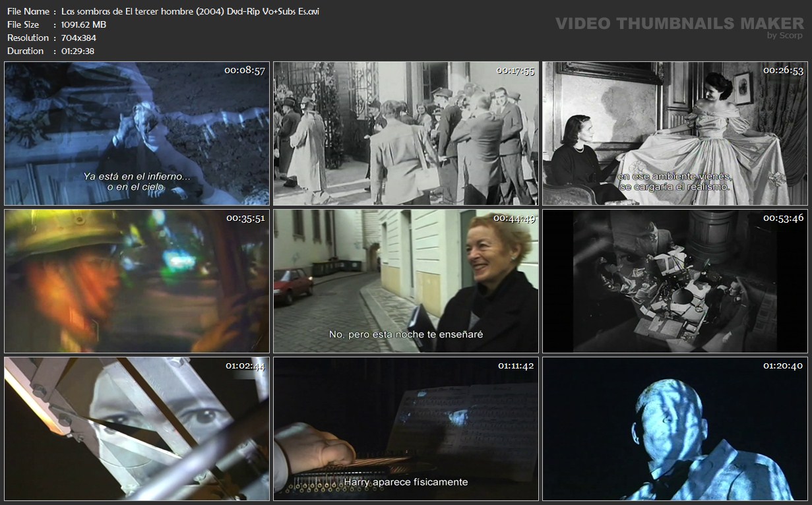Open the thumbnail stamped 00:44:49

[x=406, y=282]
